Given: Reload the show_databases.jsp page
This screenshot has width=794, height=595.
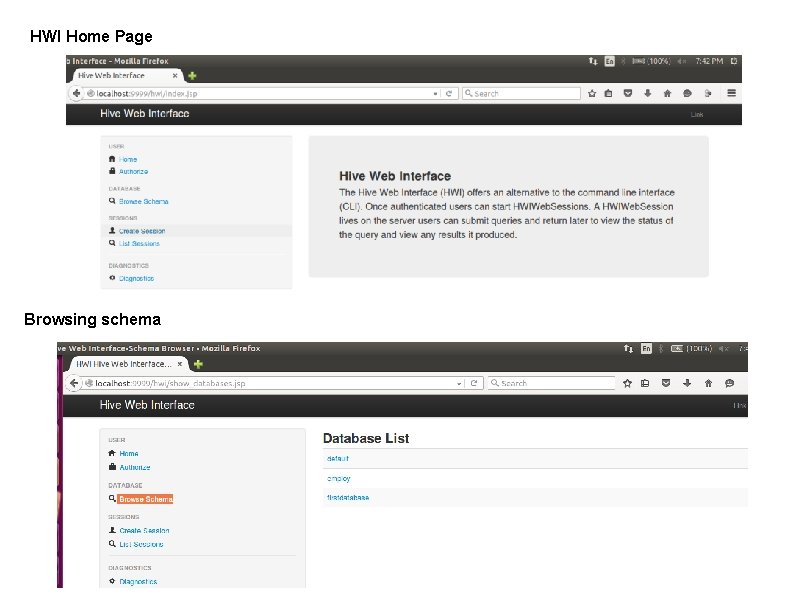Looking at the screenshot, I should [474, 383].
